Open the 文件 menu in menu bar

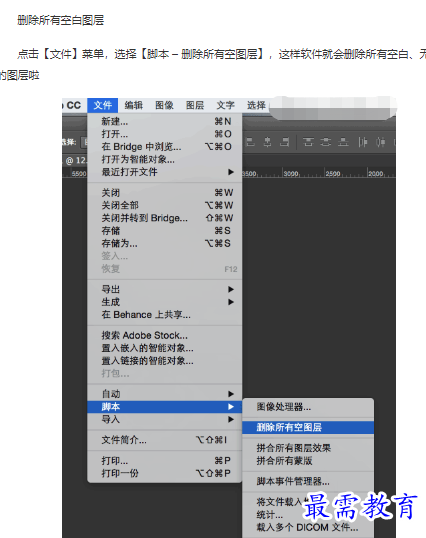pos(103,105)
